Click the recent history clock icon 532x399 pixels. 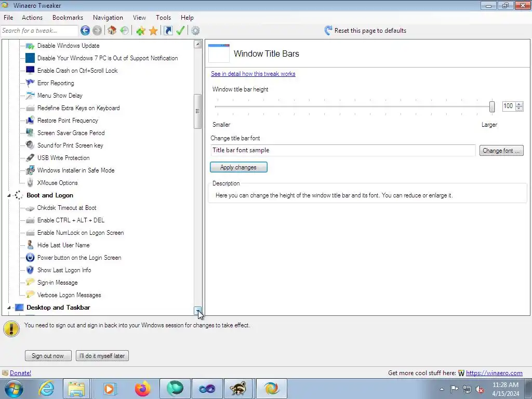125,31
